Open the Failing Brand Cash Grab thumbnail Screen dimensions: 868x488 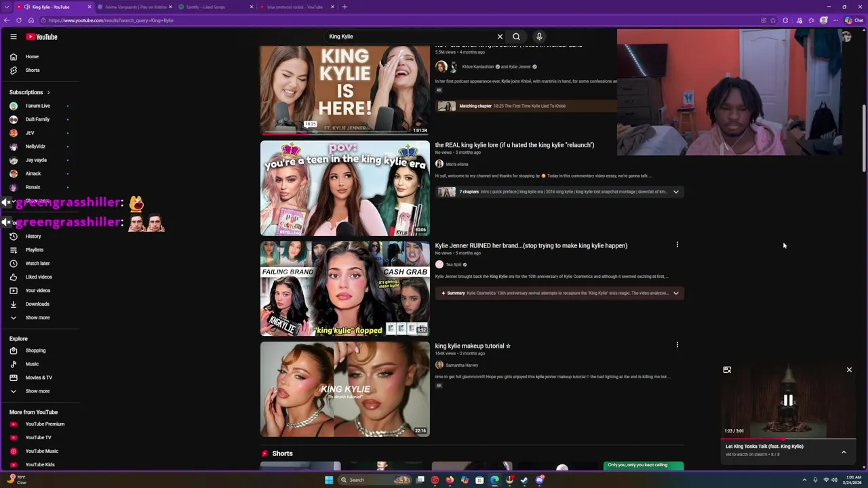coord(344,289)
